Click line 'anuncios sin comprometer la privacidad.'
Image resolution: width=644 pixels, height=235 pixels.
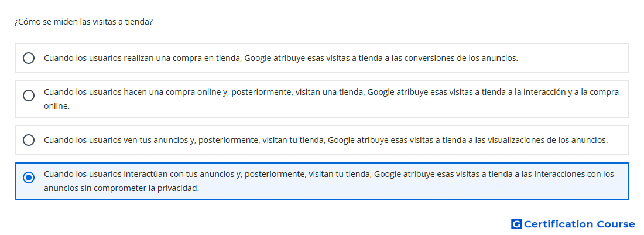click(x=122, y=189)
